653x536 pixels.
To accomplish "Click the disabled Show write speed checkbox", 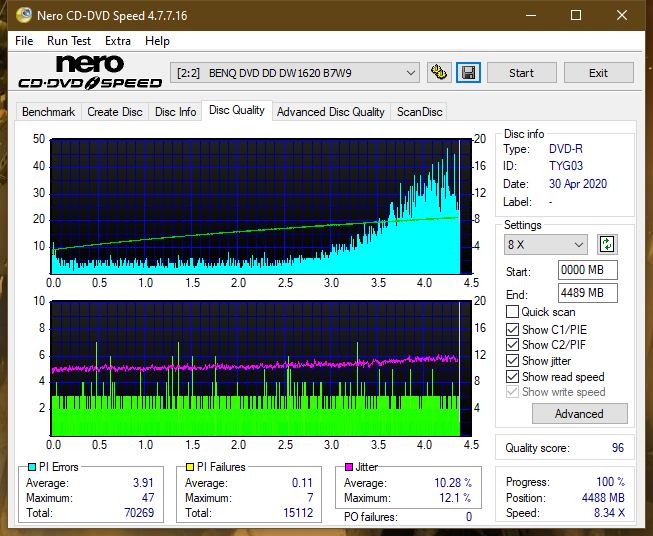I will coord(512,392).
